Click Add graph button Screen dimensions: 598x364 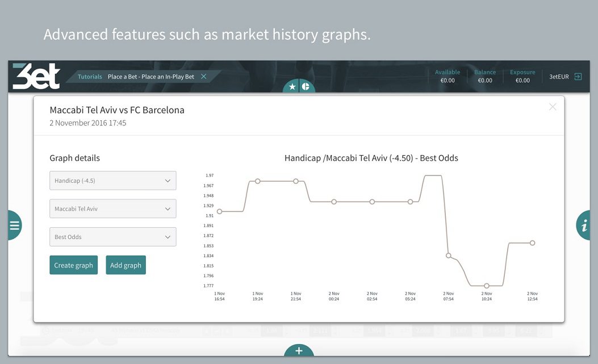pyautogui.click(x=126, y=265)
